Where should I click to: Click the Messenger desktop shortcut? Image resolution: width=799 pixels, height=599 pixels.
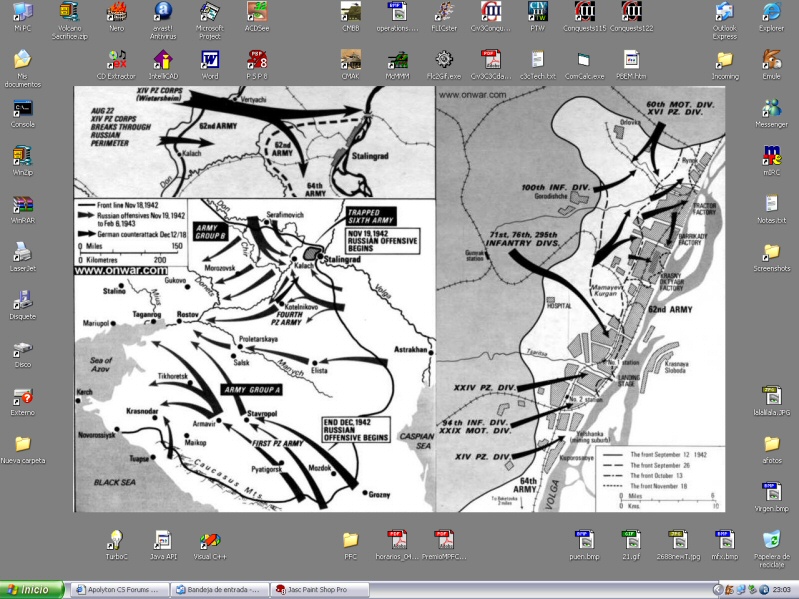[x=771, y=108]
